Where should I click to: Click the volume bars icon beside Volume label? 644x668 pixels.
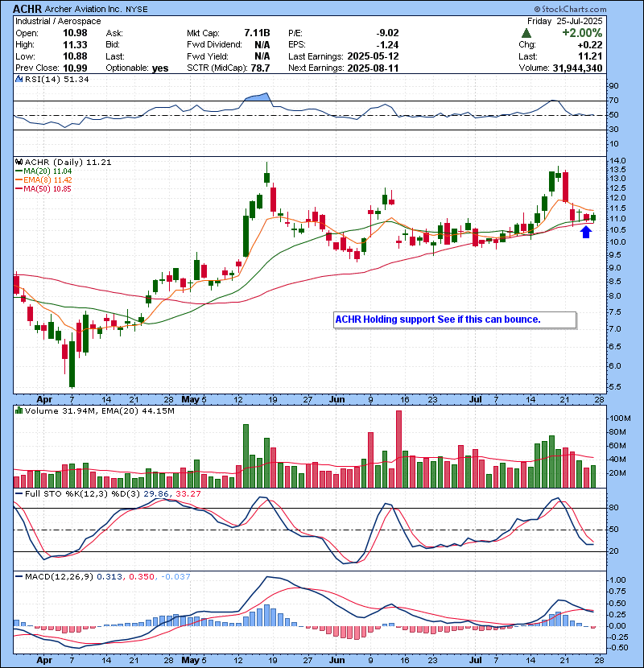click(x=19, y=410)
